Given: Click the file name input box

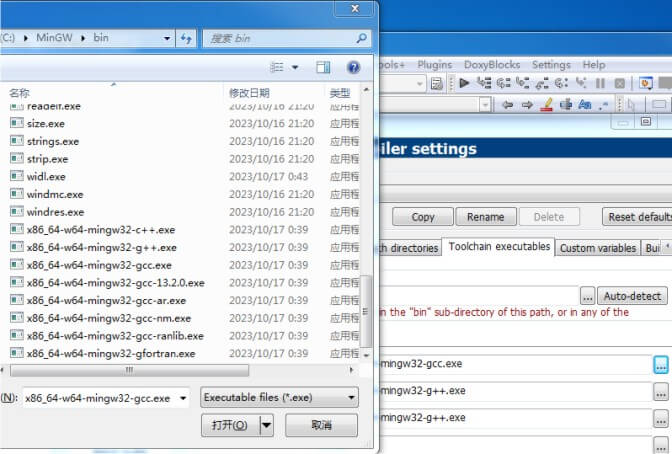Looking at the screenshot, I should (x=100, y=398).
